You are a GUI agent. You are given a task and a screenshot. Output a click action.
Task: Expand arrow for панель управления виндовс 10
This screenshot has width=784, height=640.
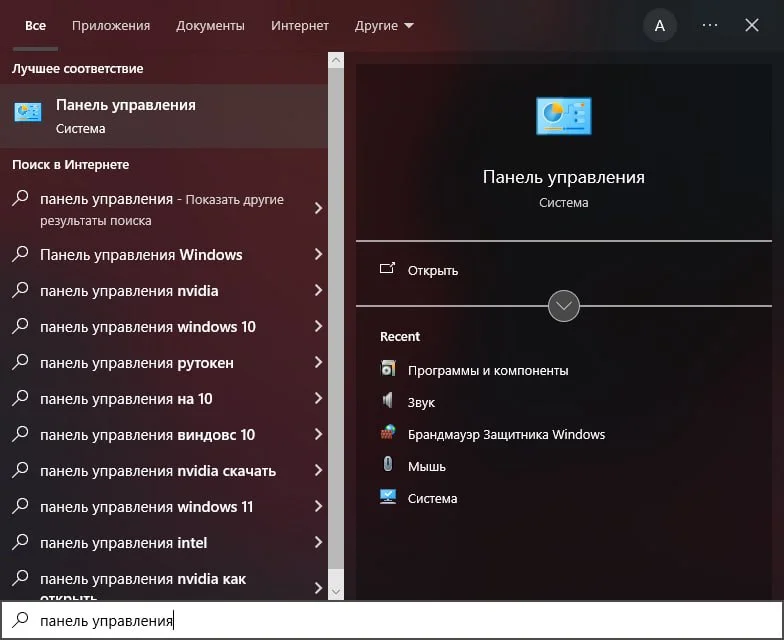(318, 434)
